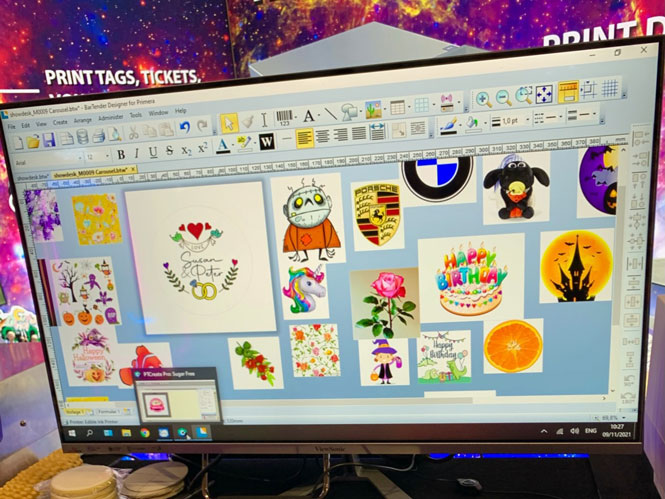Create a new blank document

pyautogui.click(x=18, y=142)
